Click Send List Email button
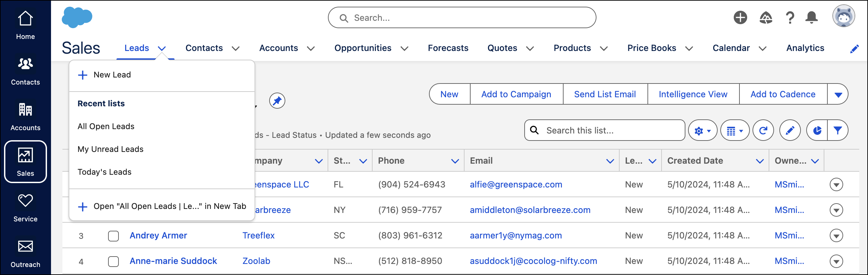Image resolution: width=868 pixels, height=275 pixels. 605,95
